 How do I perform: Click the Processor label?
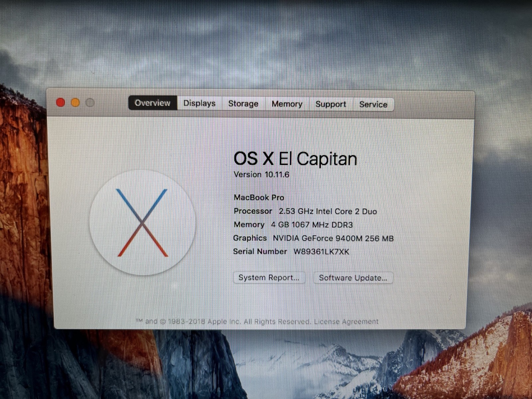(x=253, y=211)
